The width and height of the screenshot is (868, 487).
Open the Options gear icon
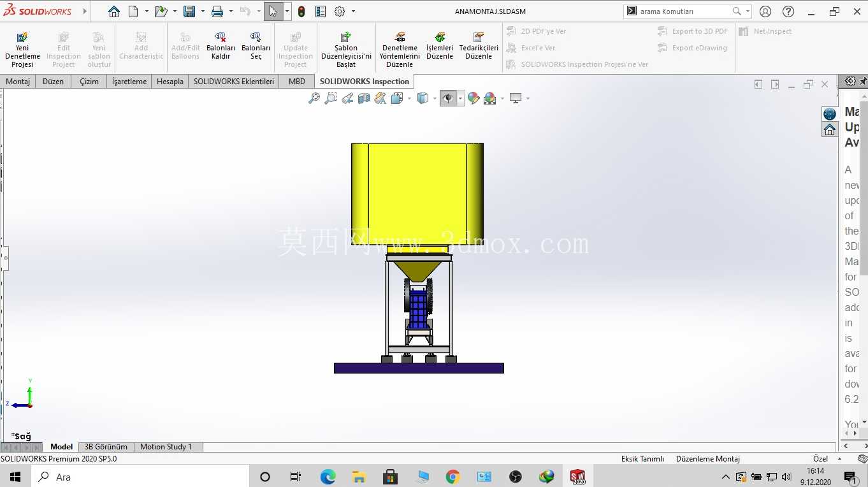[x=340, y=11]
